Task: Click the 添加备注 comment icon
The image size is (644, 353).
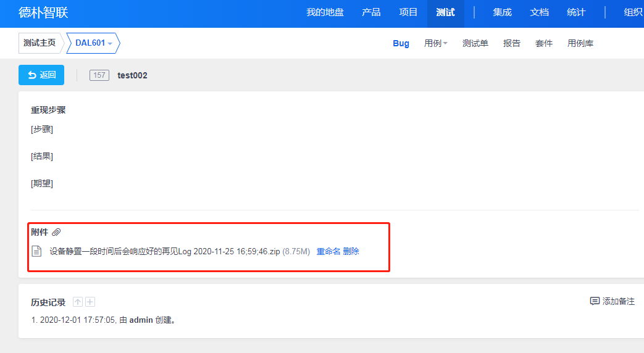Action: 595,301
